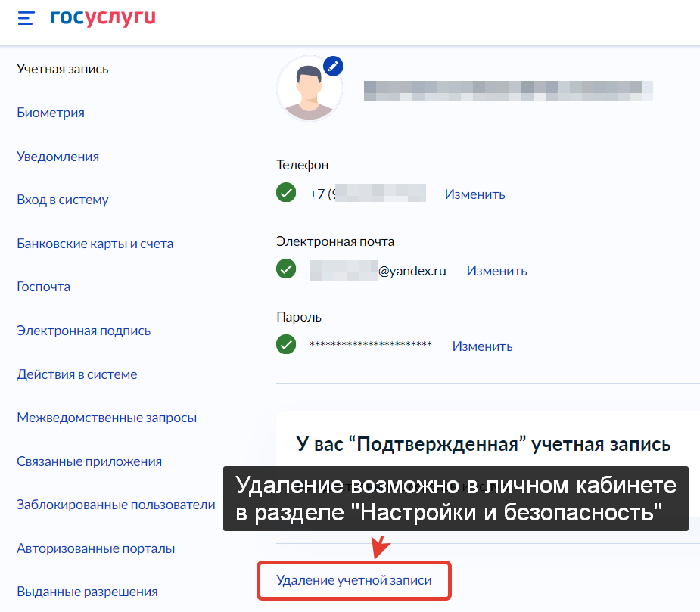View Действия в системе history

(77, 374)
